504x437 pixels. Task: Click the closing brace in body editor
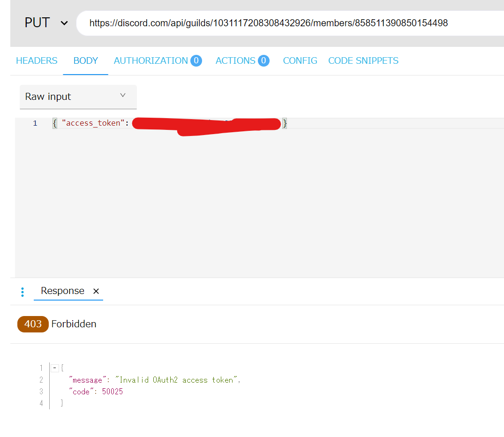pyautogui.click(x=285, y=123)
